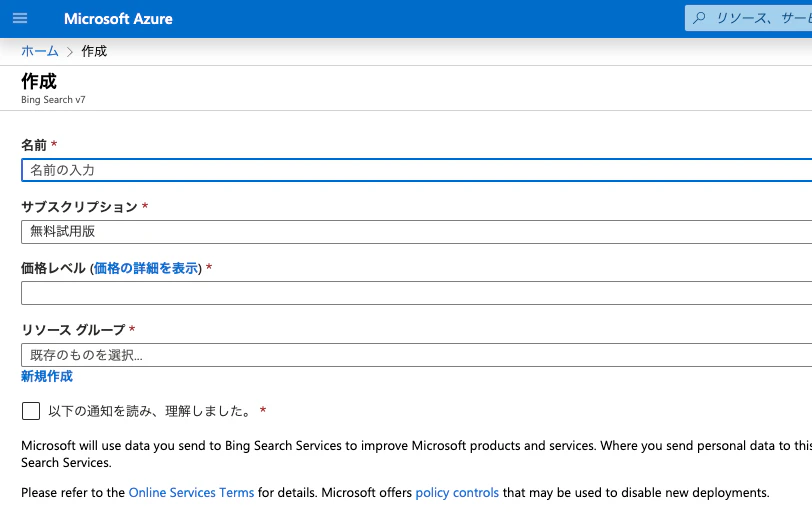Screen dimensions: 812x518
Task: Click the リソース グループ label
Action: coord(73,329)
